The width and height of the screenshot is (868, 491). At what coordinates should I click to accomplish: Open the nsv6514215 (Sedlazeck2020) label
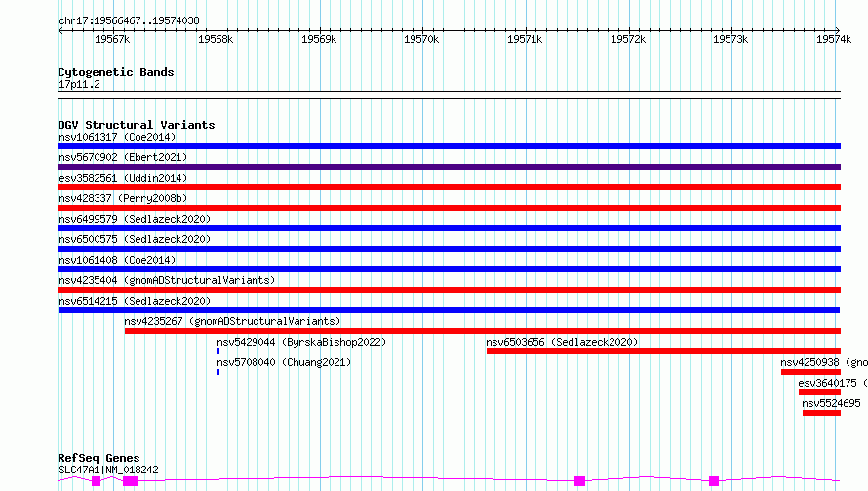tap(135, 301)
